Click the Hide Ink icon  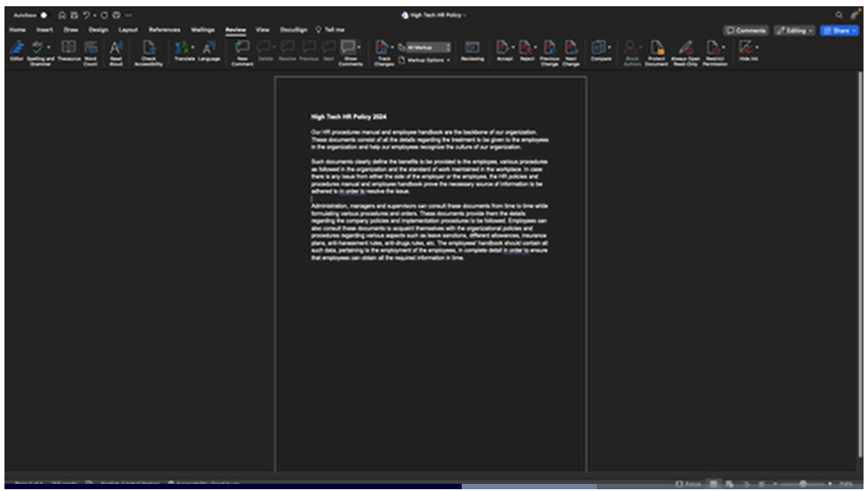coord(747,52)
